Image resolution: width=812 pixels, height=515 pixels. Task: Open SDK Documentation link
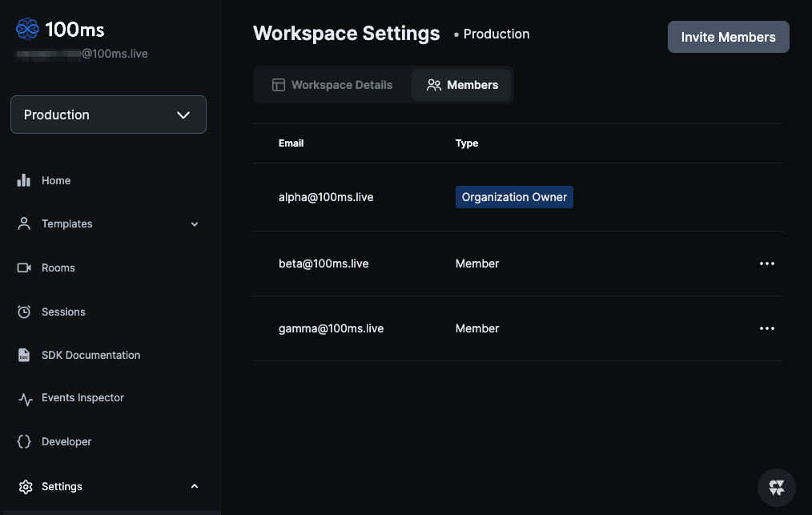click(90, 355)
